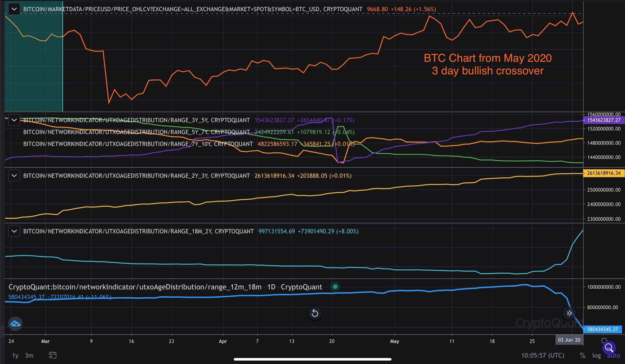Click the 800000000.00 scale value
The image size is (625, 364).
pos(603,307)
